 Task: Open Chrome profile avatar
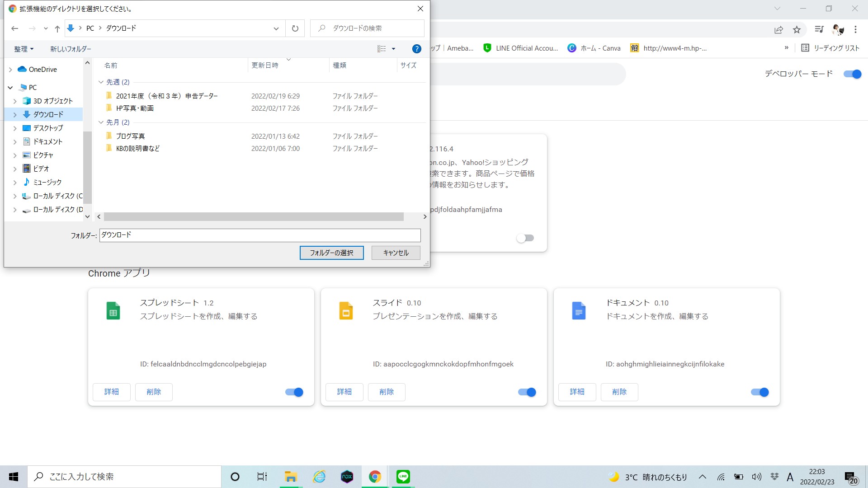tap(838, 29)
